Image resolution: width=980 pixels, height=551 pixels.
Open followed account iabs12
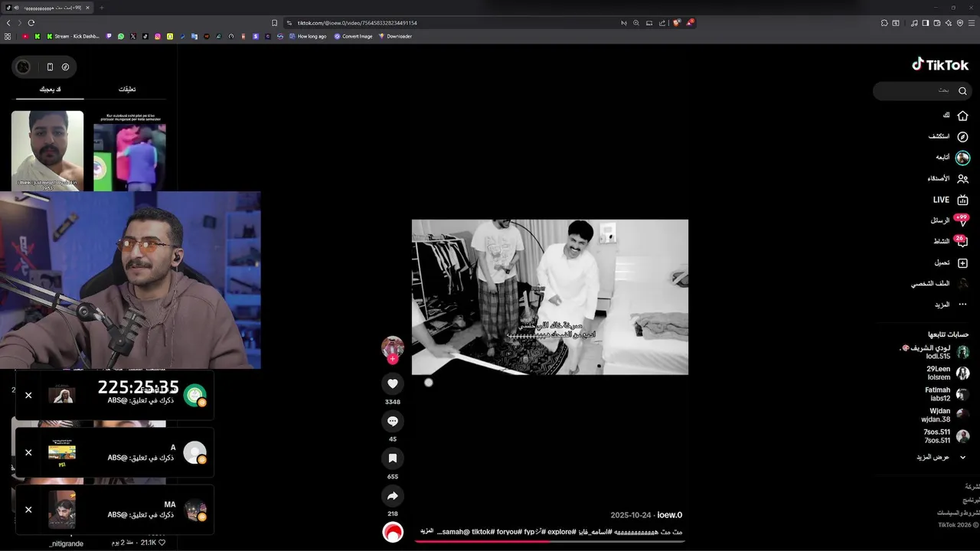pos(946,394)
